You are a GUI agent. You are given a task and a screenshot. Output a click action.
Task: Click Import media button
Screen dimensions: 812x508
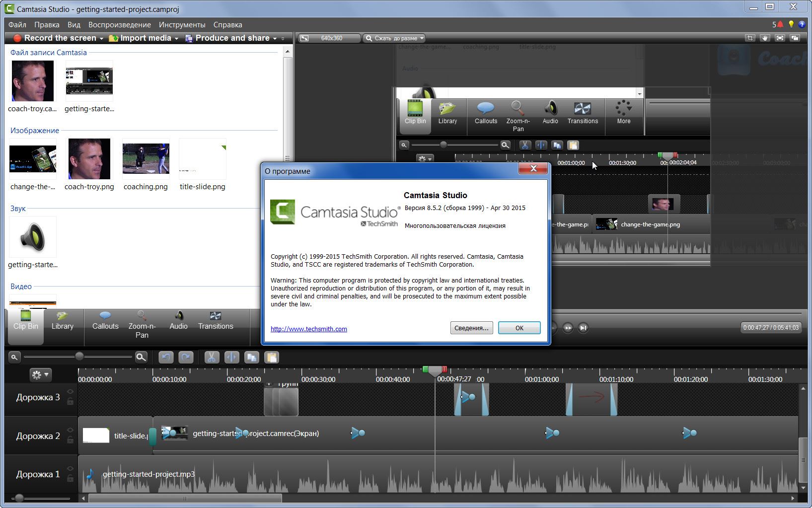tap(141, 38)
